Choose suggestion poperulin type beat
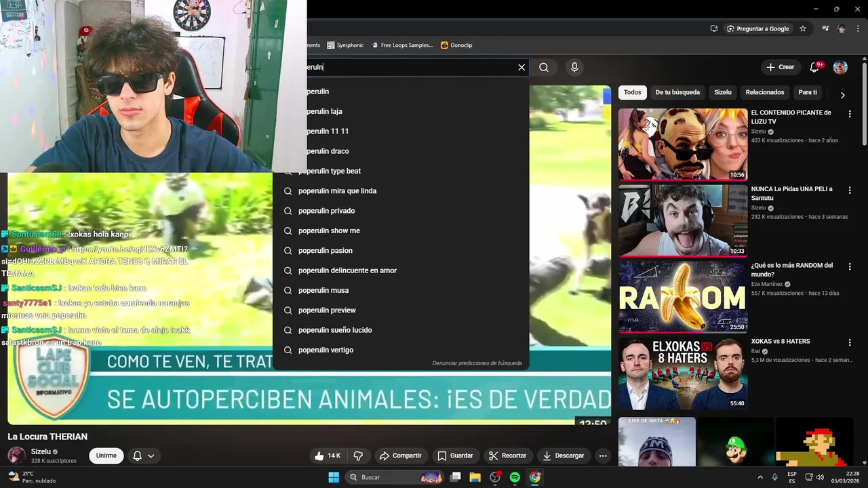868x488 pixels. coord(400,171)
